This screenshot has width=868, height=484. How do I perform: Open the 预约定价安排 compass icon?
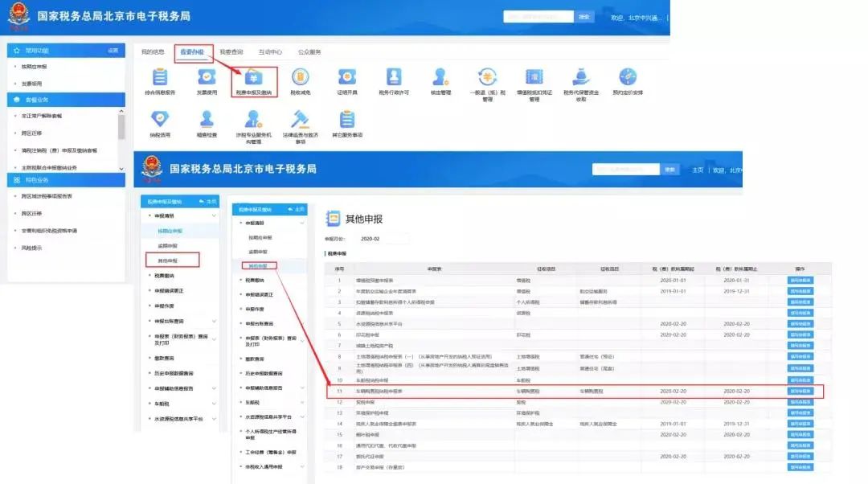tap(628, 77)
